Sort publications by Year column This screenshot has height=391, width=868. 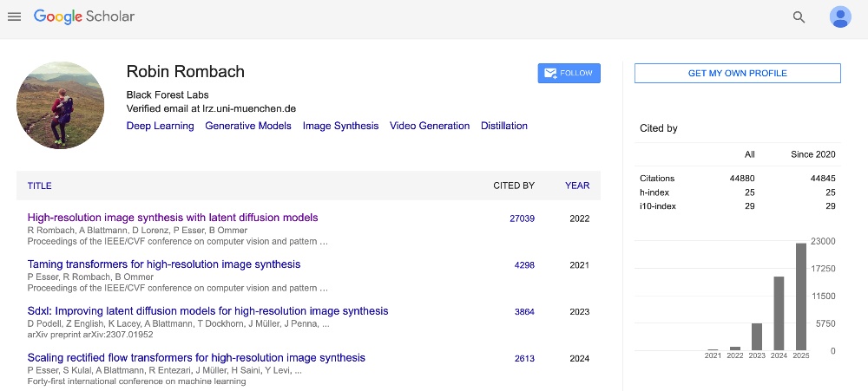click(x=577, y=186)
